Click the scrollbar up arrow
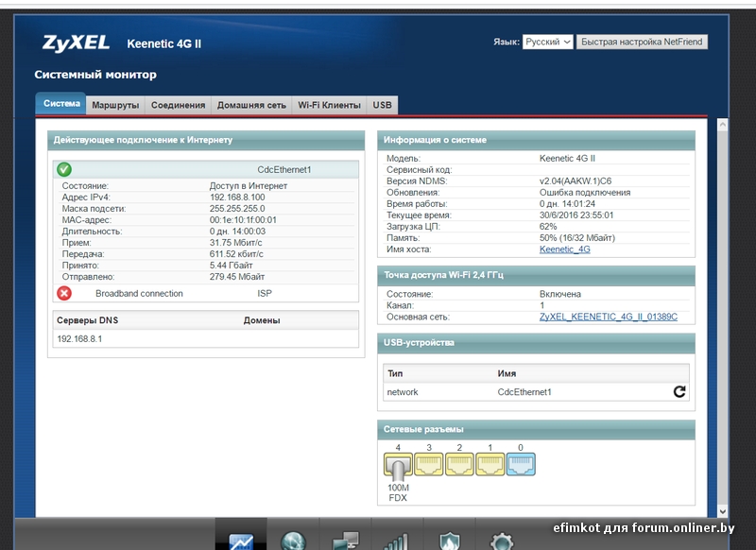The image size is (756, 550). (722, 125)
